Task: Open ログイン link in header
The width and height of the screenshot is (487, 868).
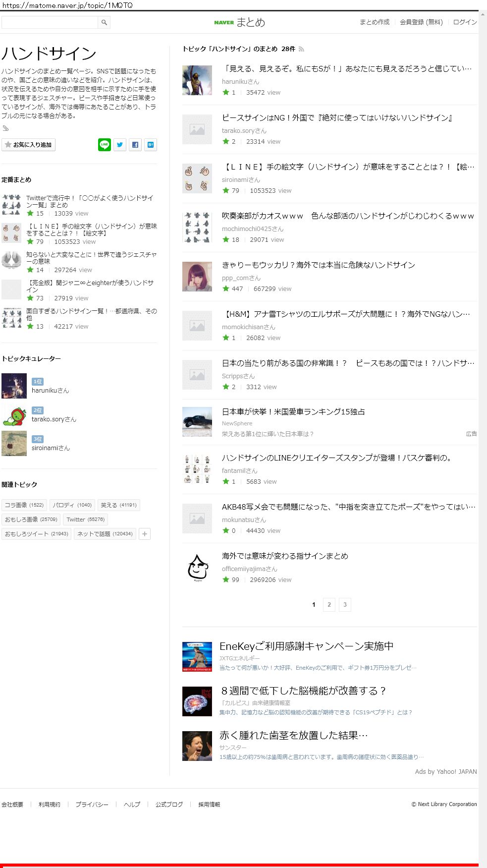Action: click(465, 22)
